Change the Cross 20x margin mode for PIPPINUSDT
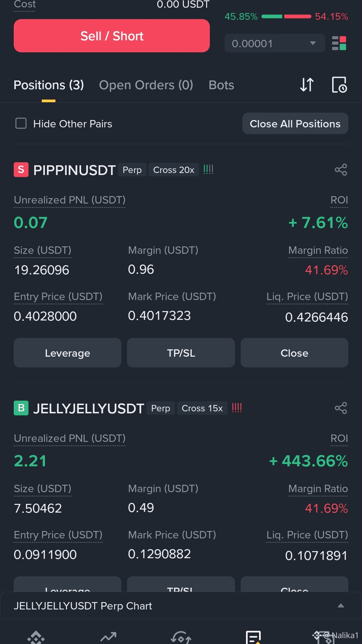The height and width of the screenshot is (644, 362). click(174, 170)
